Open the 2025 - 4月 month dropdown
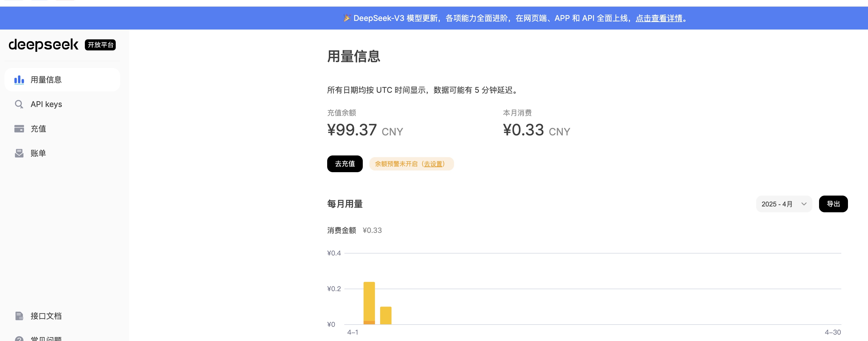Image resolution: width=868 pixels, height=341 pixels. click(x=784, y=204)
